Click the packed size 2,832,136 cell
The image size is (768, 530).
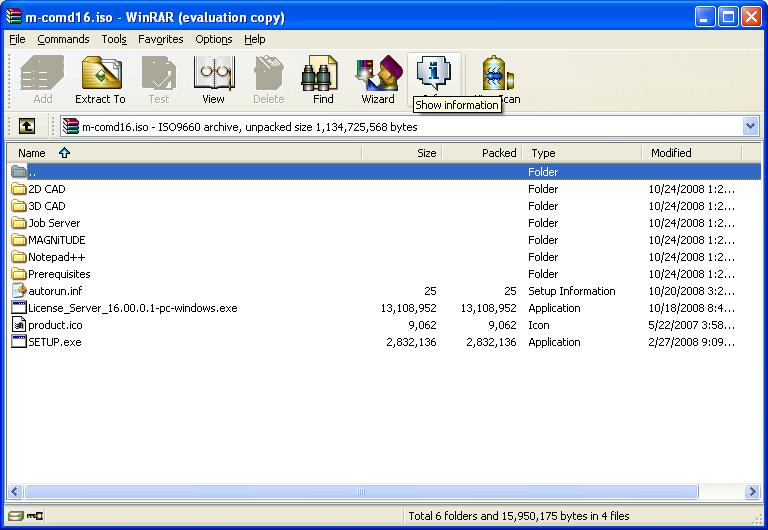[491, 342]
